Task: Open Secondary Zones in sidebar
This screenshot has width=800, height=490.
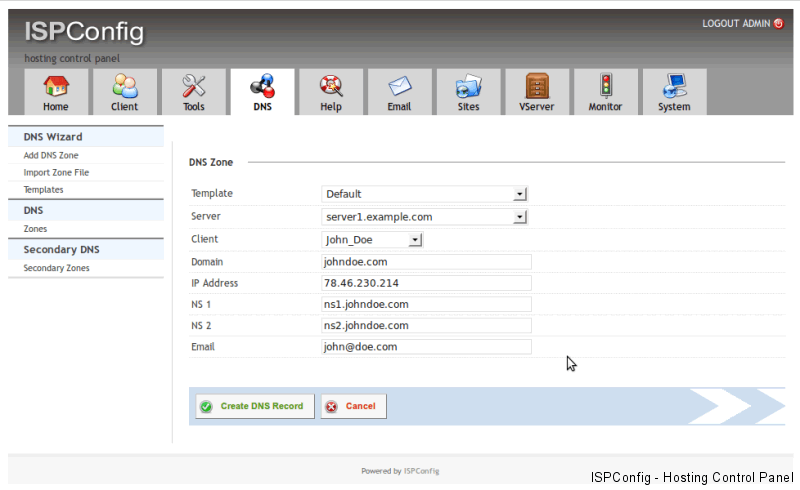Action: coord(56,268)
